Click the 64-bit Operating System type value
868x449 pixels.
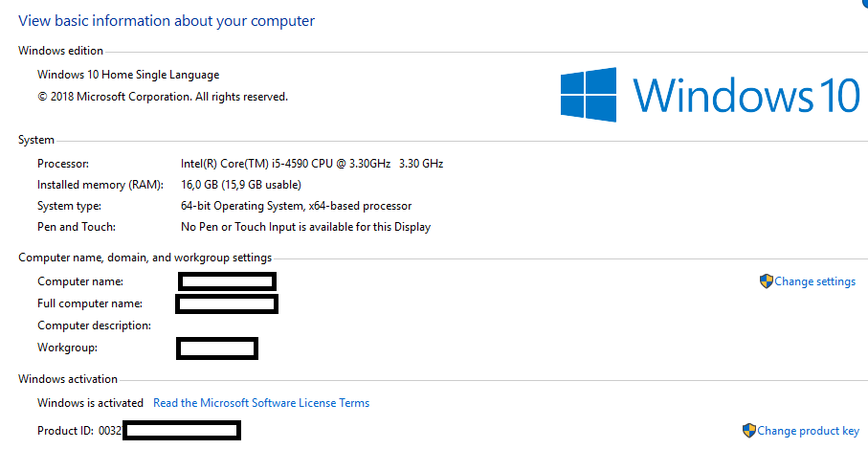(x=296, y=206)
